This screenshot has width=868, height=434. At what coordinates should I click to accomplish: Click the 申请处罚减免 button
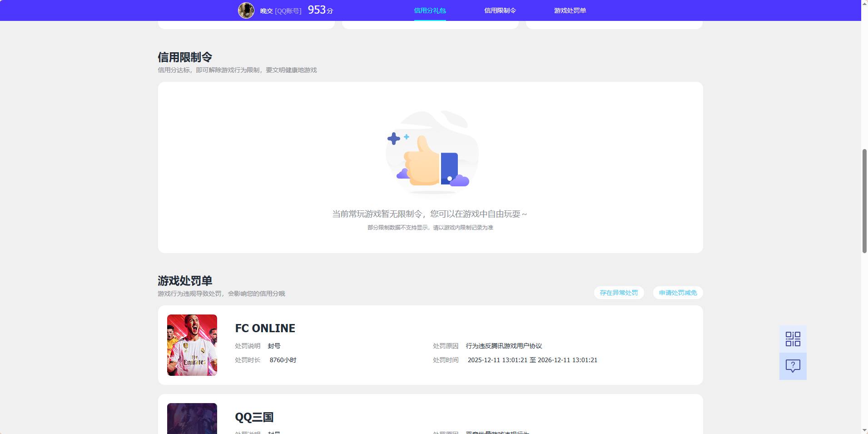678,293
